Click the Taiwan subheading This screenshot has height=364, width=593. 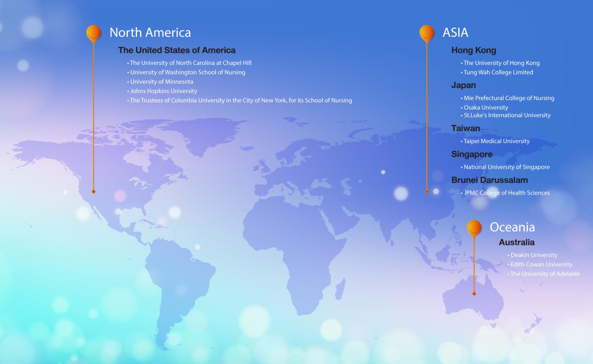coord(466,128)
